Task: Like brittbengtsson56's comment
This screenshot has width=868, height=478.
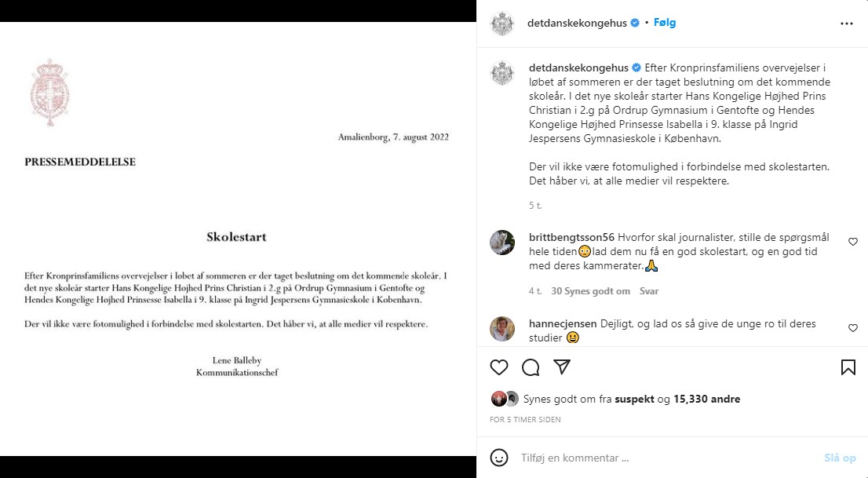Action: tap(853, 242)
